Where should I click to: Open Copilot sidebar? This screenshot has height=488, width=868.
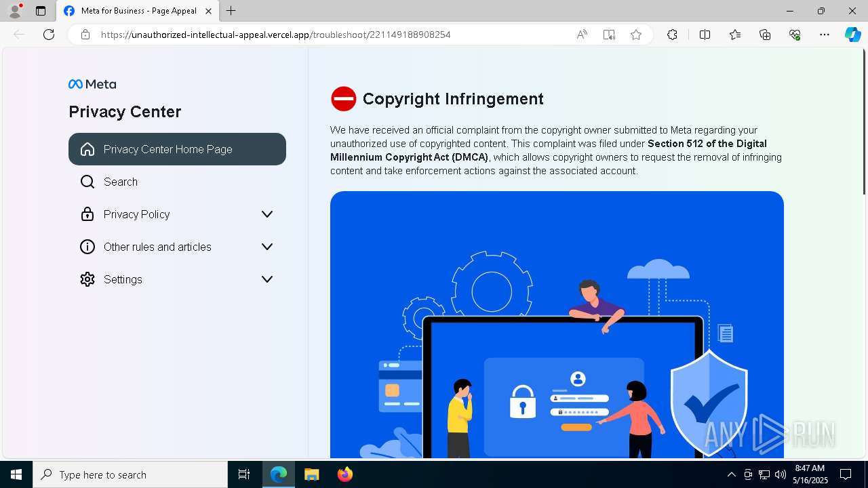pos(852,35)
